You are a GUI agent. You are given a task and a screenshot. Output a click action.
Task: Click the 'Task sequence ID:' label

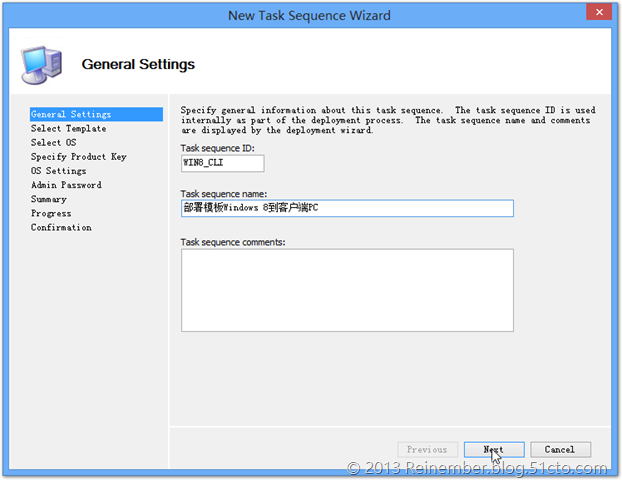coord(217,148)
